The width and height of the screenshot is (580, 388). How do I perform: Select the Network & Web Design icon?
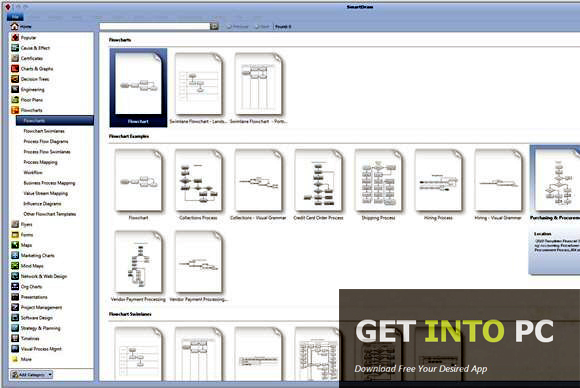coord(15,276)
